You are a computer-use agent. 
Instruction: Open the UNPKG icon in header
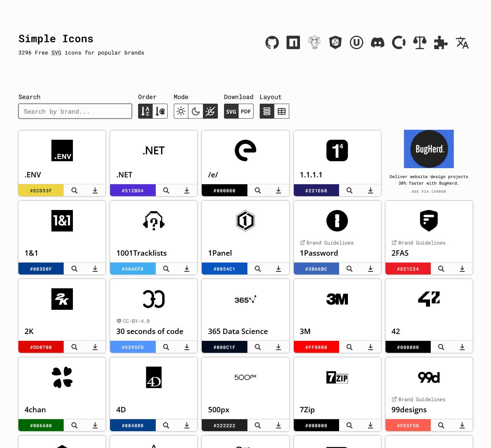tap(357, 43)
